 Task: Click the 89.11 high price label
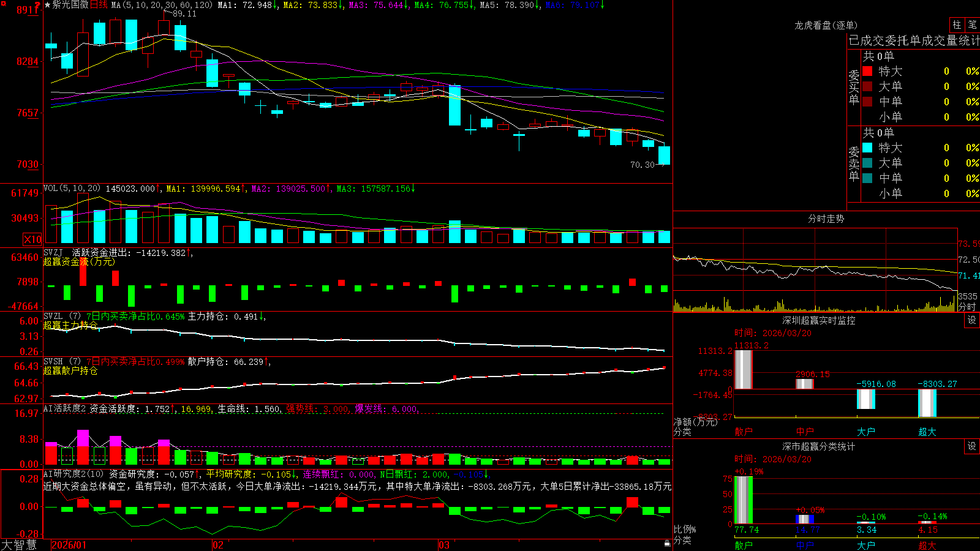[184, 13]
